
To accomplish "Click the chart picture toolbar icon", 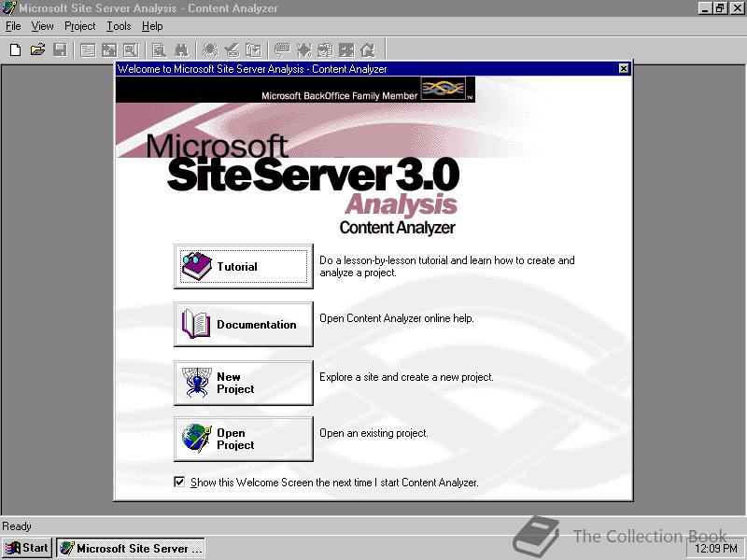I will (x=109, y=49).
